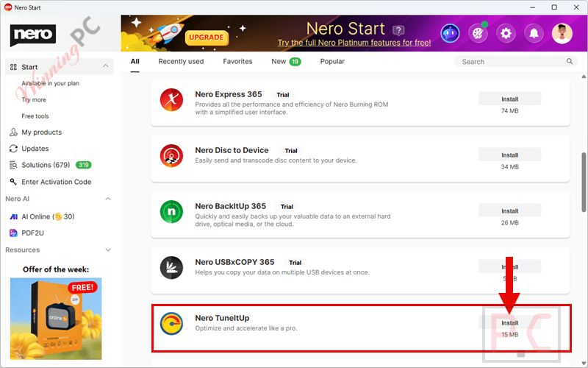Click the green 19 badge on New
Image resolution: width=588 pixels, height=368 pixels.
(x=295, y=62)
